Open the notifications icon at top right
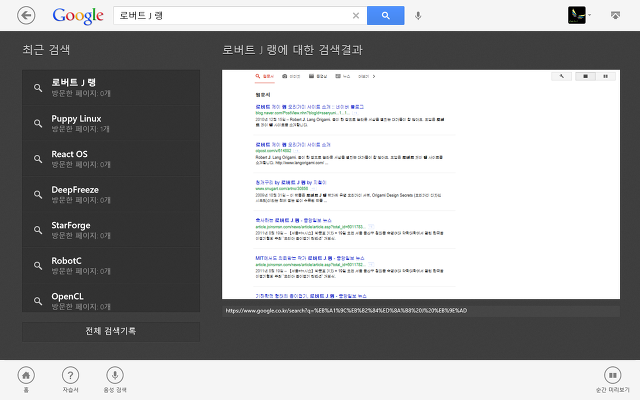Viewport: 640px width, 400px height. (x=616, y=16)
